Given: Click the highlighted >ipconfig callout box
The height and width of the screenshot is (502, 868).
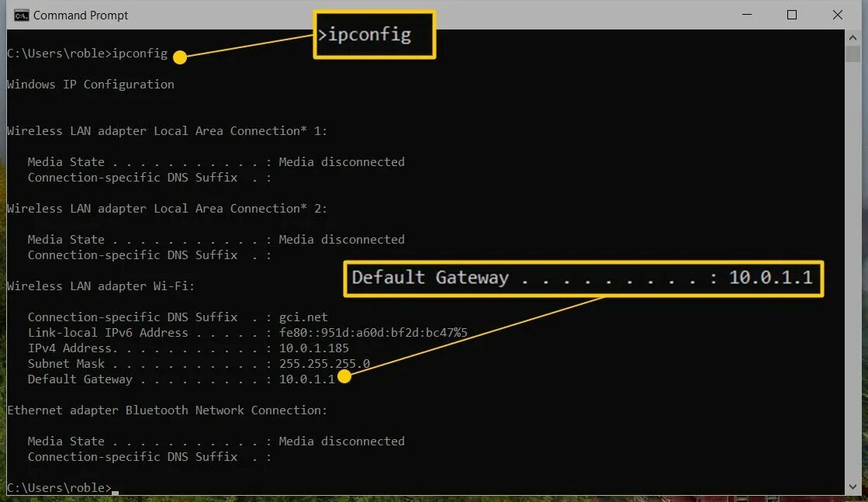Looking at the screenshot, I should coord(374,34).
